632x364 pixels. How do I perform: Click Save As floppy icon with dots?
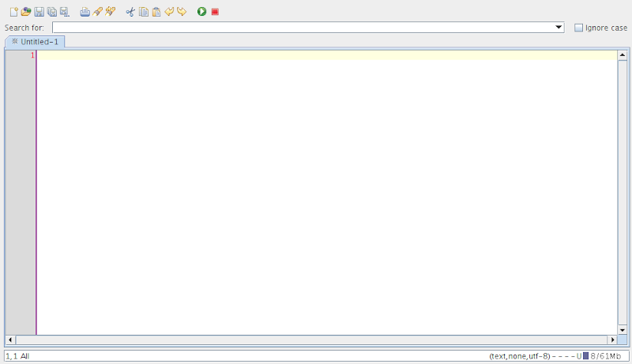[65, 12]
